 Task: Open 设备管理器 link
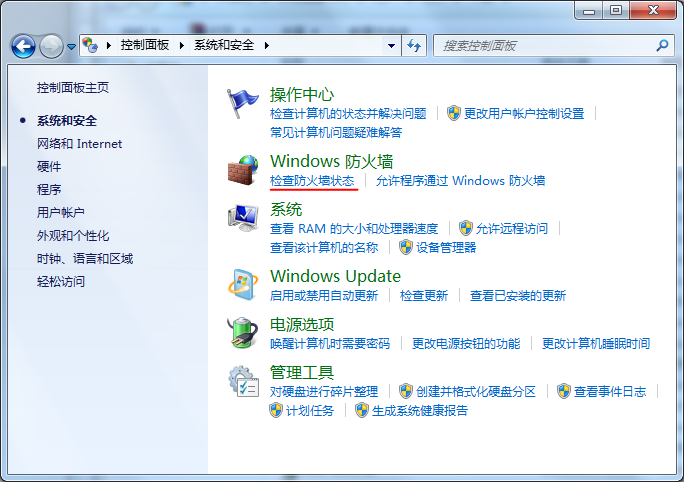(x=446, y=248)
